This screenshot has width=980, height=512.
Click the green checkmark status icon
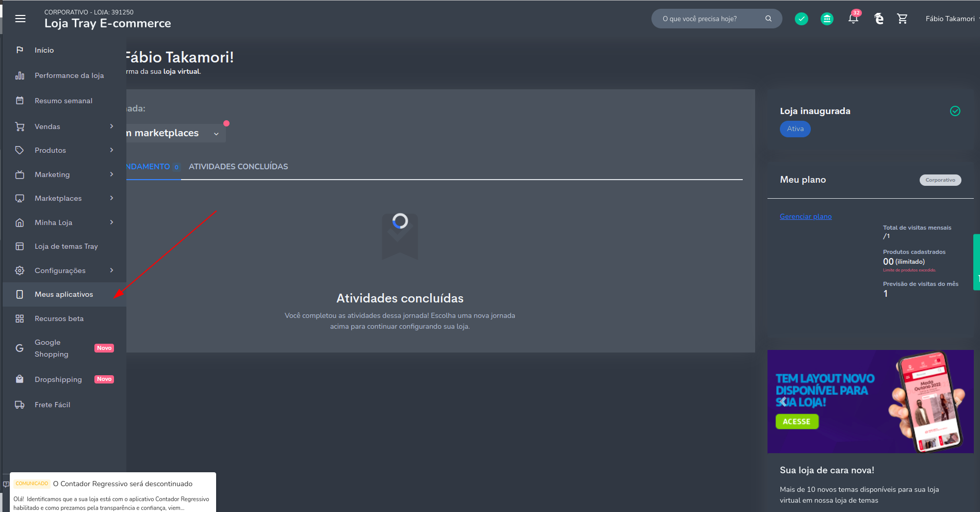click(801, 19)
